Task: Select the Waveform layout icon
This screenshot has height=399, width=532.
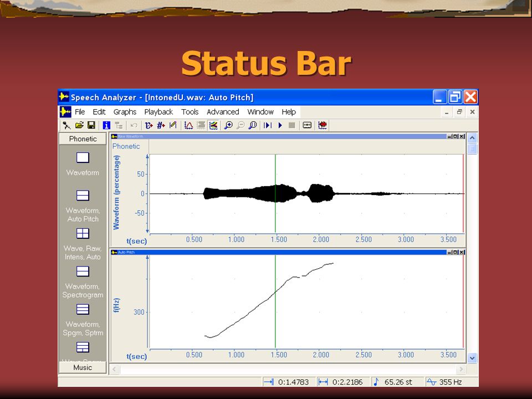Action: pos(83,158)
